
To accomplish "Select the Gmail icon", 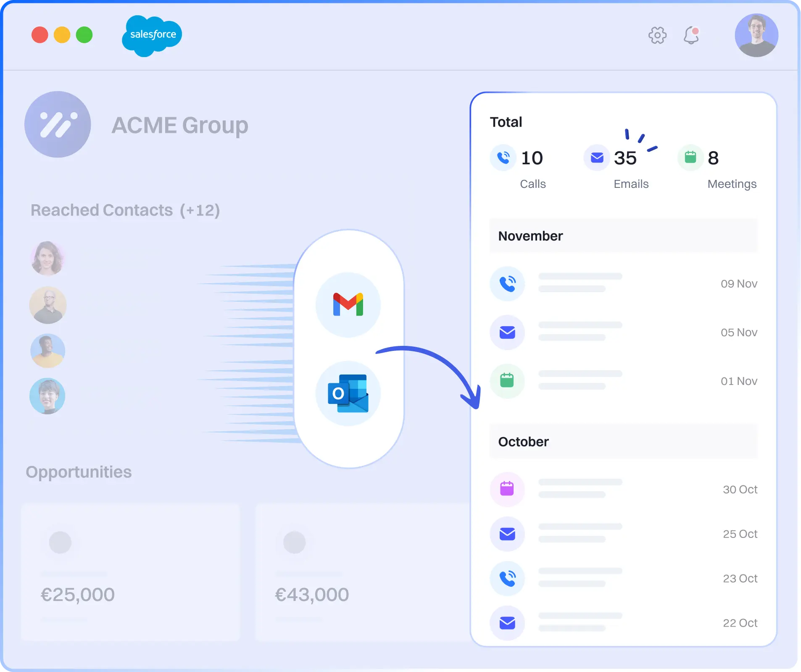I will click(x=348, y=305).
